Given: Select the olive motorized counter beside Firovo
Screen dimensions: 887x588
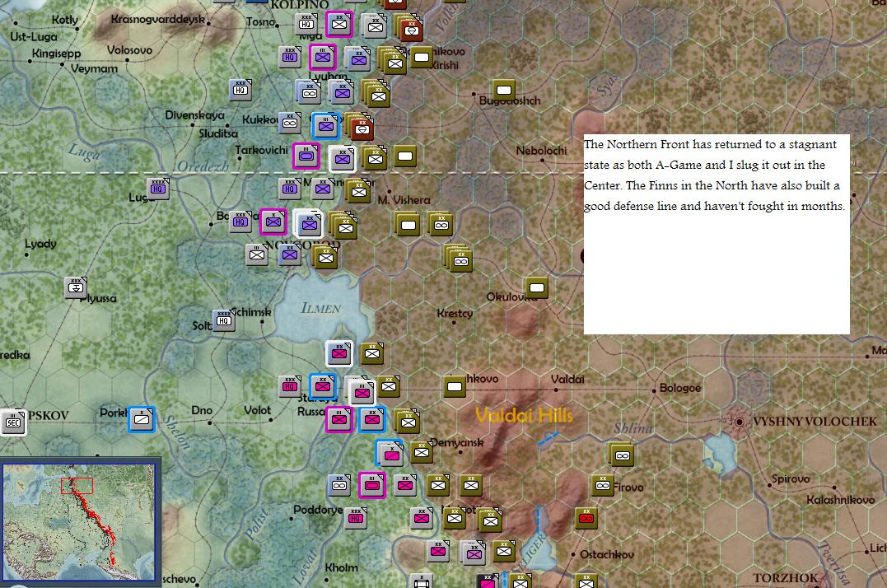Looking at the screenshot, I should point(603,485).
